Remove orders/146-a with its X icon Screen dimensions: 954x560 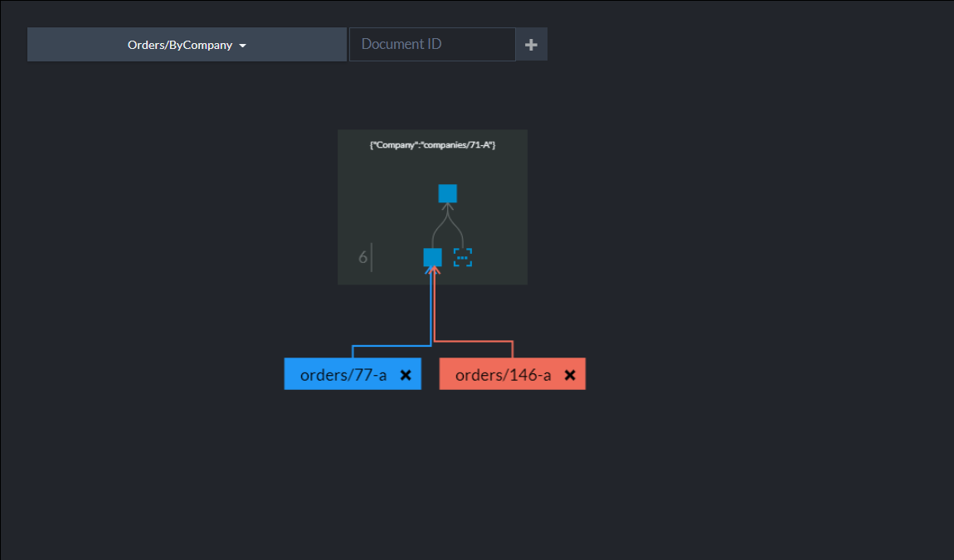570,375
